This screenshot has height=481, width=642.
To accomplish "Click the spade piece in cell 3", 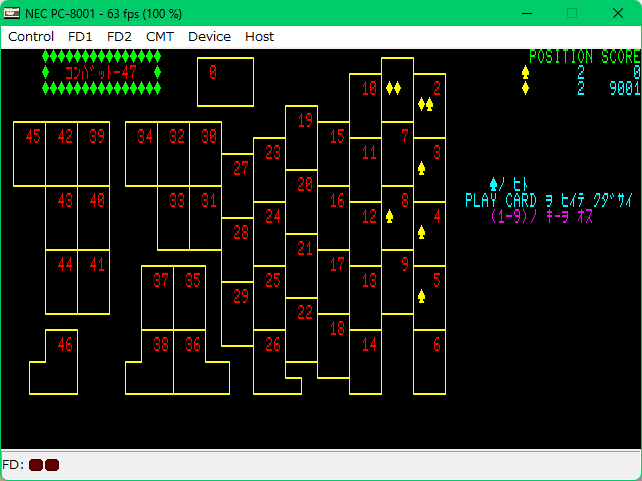I will coord(421,168).
